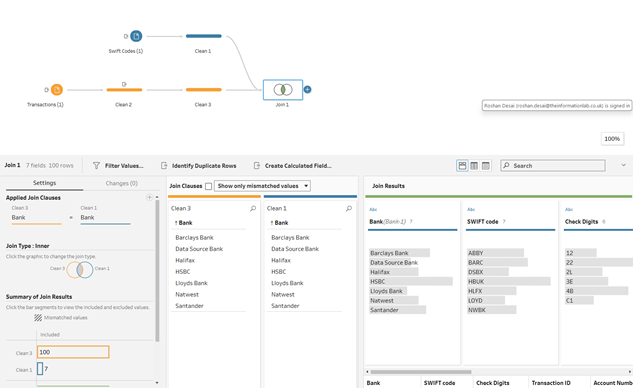Open the Clean 1 Bank field selector

pyautogui.click(x=105, y=218)
